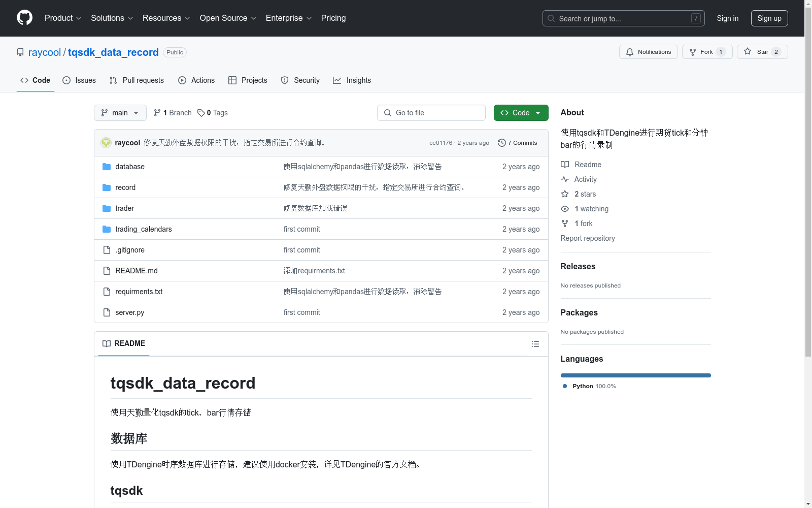Screen dimensions: 812x508
Task: Open the README outline list icon
Action: coord(535,344)
